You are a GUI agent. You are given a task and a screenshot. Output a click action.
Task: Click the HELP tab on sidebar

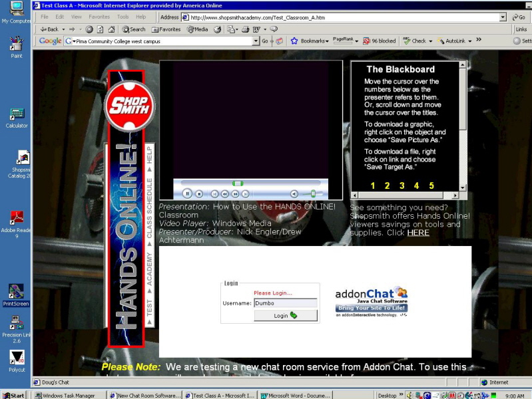[149, 155]
